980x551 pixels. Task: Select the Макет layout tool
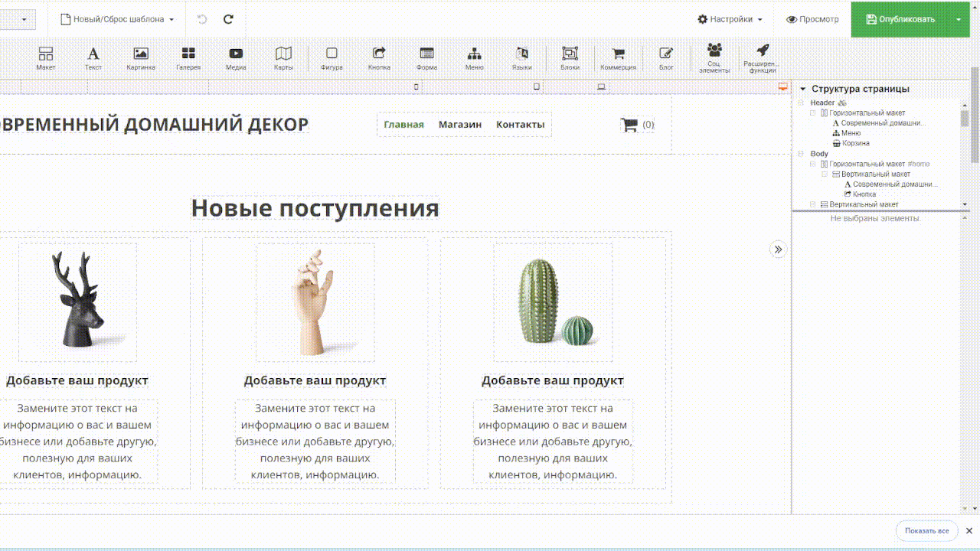pyautogui.click(x=46, y=58)
